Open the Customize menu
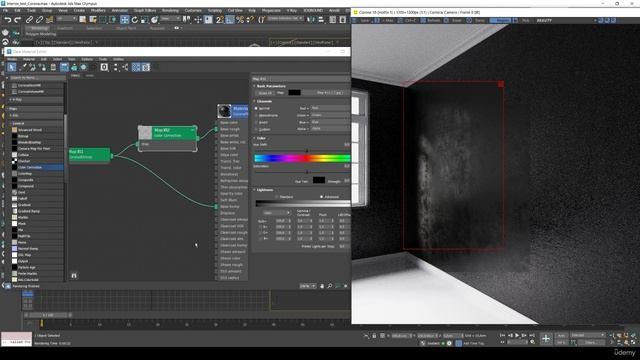The width and height of the screenshot is (640, 360). tap(193, 10)
